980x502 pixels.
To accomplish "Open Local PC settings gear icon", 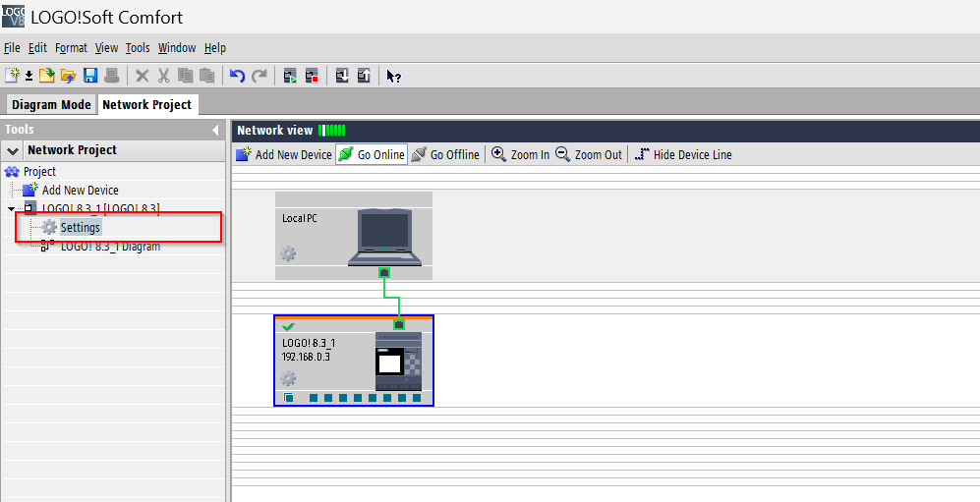I will click(x=288, y=253).
